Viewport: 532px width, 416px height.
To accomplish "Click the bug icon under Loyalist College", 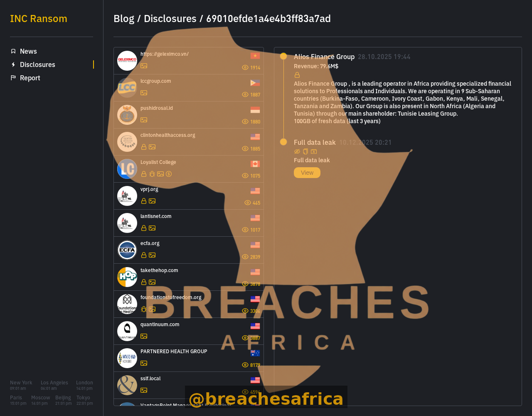I will click(x=152, y=174).
